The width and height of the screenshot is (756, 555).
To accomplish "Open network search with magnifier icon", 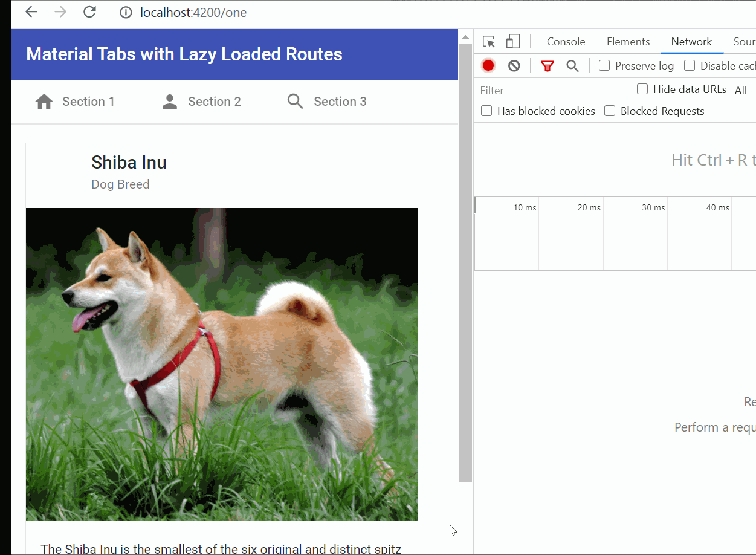I will point(572,66).
